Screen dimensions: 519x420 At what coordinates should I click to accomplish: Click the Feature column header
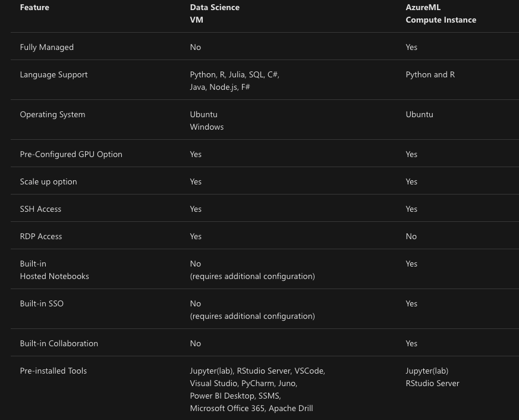click(34, 8)
